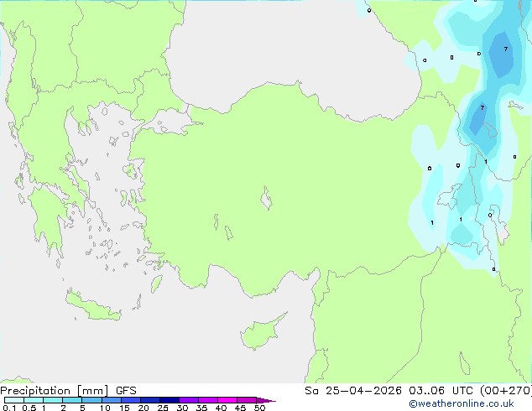Click the '15' legend scale label
Viewport: 532px width, 411px height.
click(x=124, y=408)
